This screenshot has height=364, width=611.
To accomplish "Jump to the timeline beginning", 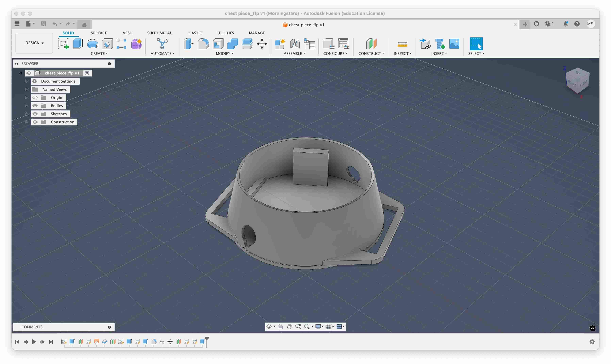I will point(17,342).
